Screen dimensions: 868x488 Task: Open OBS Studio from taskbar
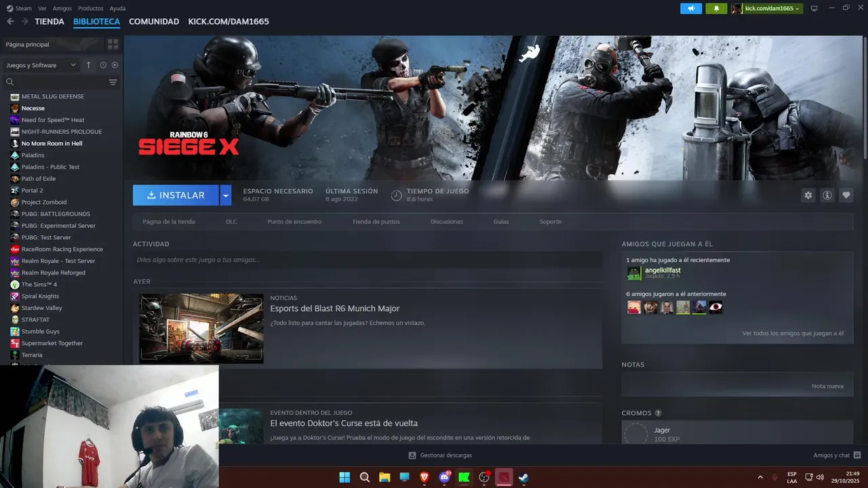(x=484, y=477)
